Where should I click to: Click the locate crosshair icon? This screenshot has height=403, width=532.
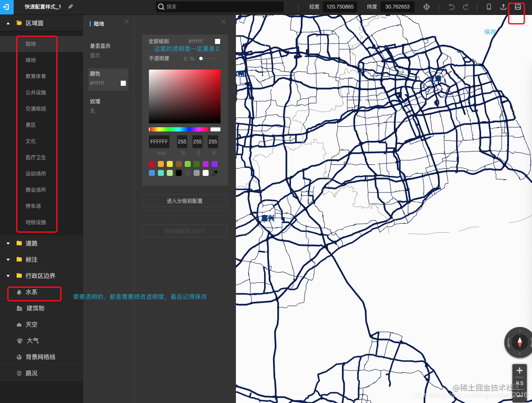427,7
